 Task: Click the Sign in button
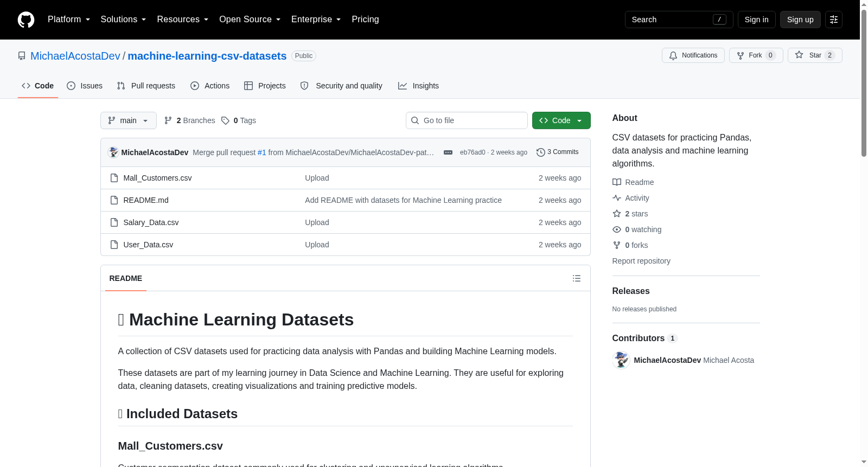pos(756,20)
